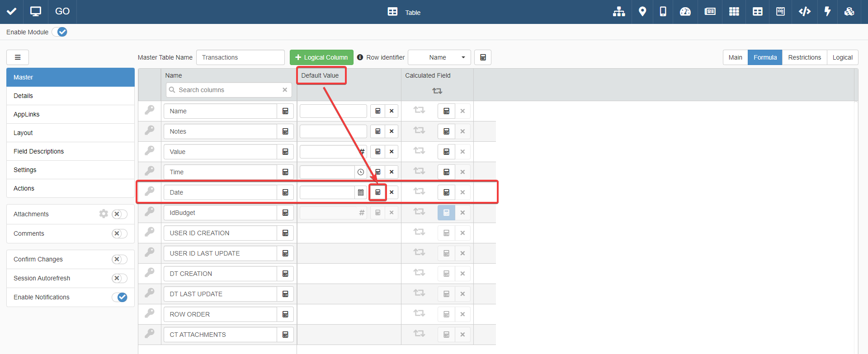Toggle the Enable Module switch

click(x=60, y=32)
